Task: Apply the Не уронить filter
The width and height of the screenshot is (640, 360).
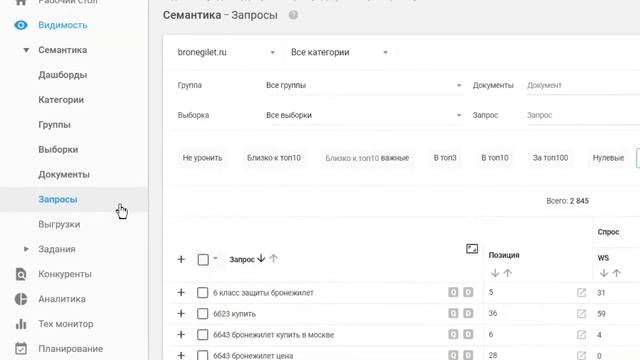Action: 202,158
